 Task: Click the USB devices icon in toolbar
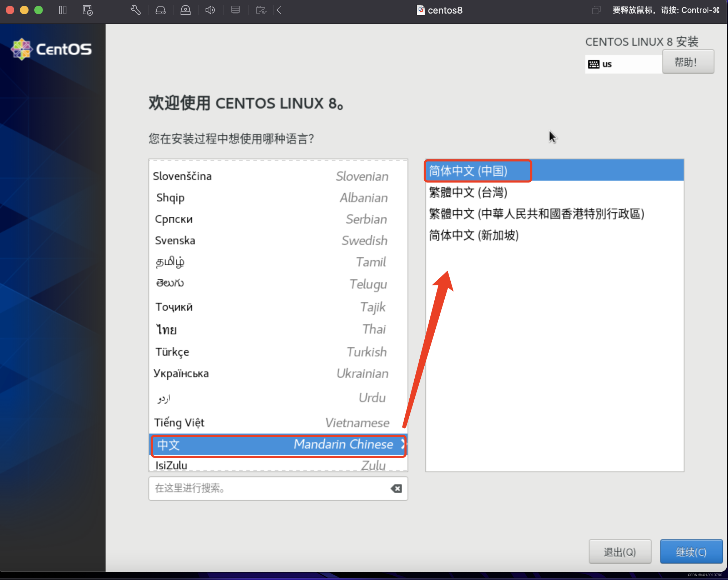tap(236, 10)
